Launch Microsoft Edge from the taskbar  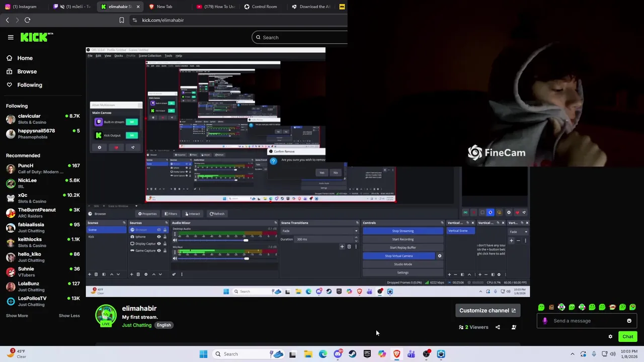click(323, 354)
